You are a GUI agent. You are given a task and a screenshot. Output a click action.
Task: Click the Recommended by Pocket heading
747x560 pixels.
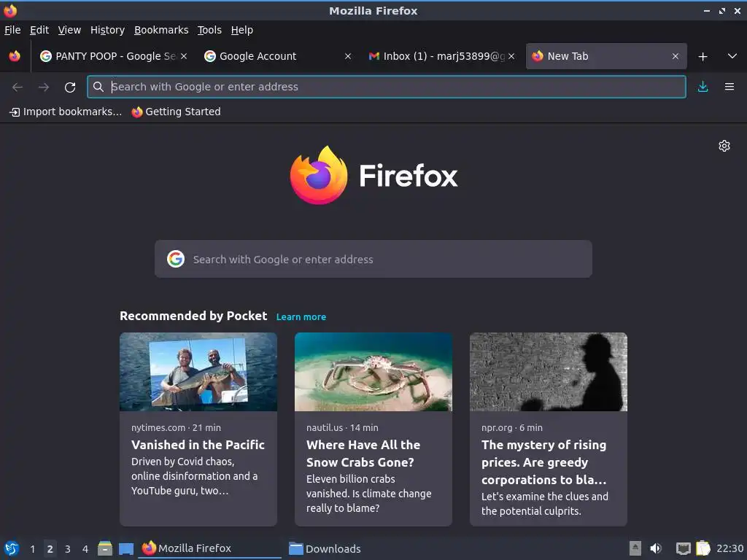pos(193,316)
